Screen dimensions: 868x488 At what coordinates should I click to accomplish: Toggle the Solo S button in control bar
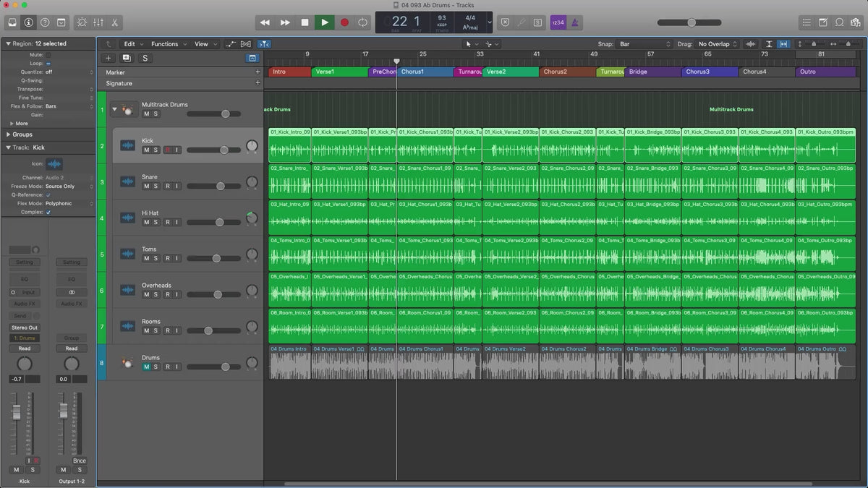tap(537, 22)
